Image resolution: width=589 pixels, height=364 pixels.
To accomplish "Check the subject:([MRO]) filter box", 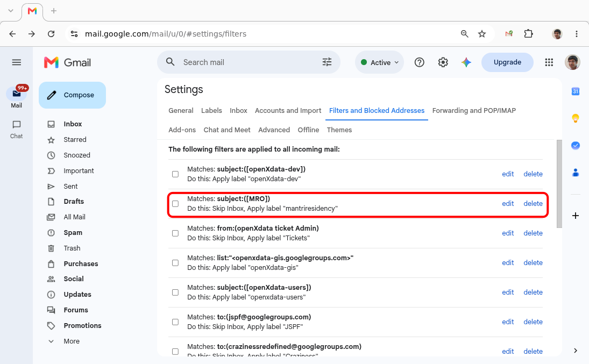I will pos(175,204).
